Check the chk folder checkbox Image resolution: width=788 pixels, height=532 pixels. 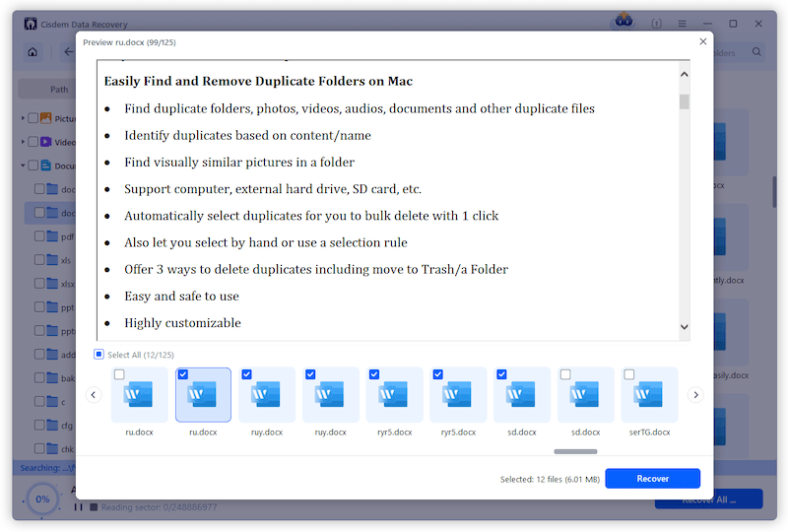pos(39,448)
